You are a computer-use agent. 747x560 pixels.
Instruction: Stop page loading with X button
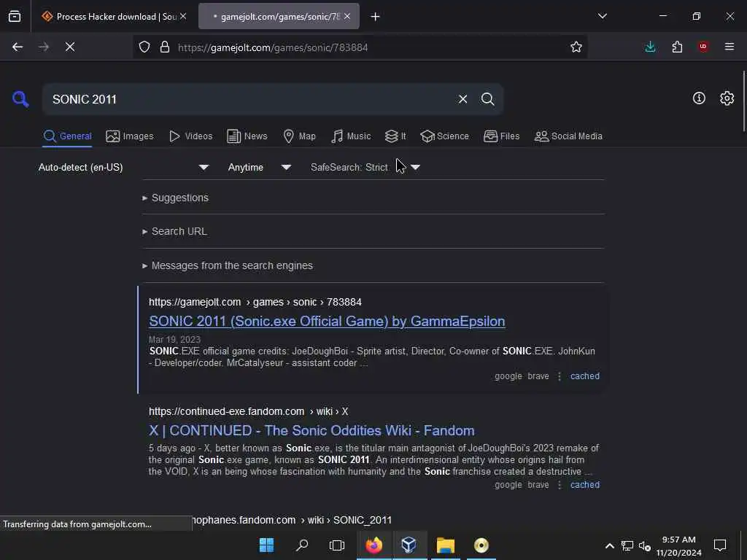coord(70,47)
